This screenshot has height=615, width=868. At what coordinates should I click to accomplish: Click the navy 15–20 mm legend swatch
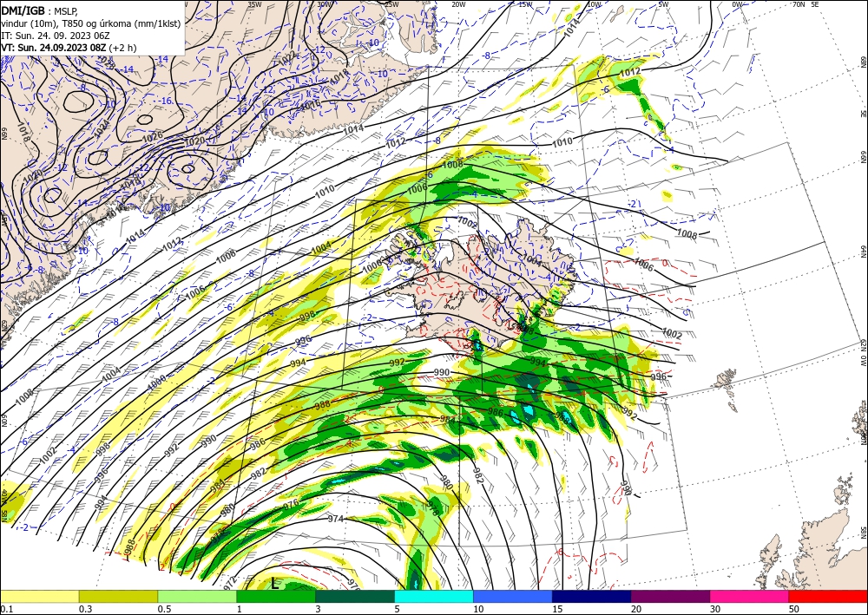coord(592,596)
